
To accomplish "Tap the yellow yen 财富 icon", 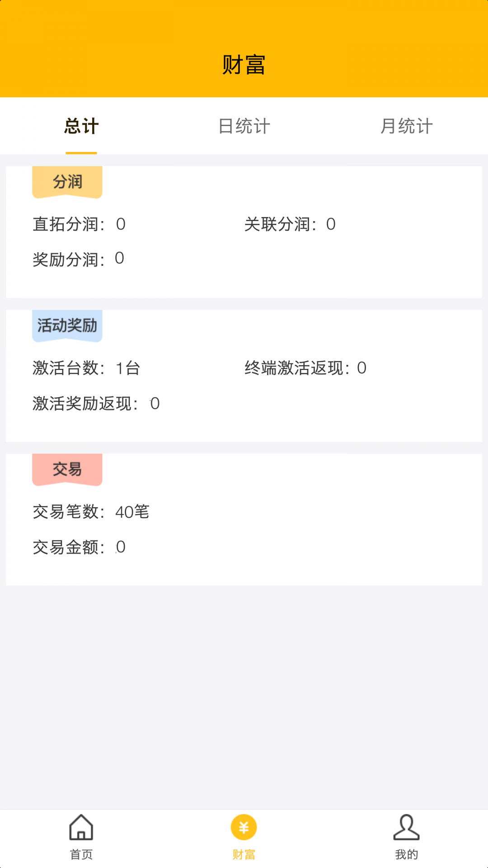I will tap(244, 827).
